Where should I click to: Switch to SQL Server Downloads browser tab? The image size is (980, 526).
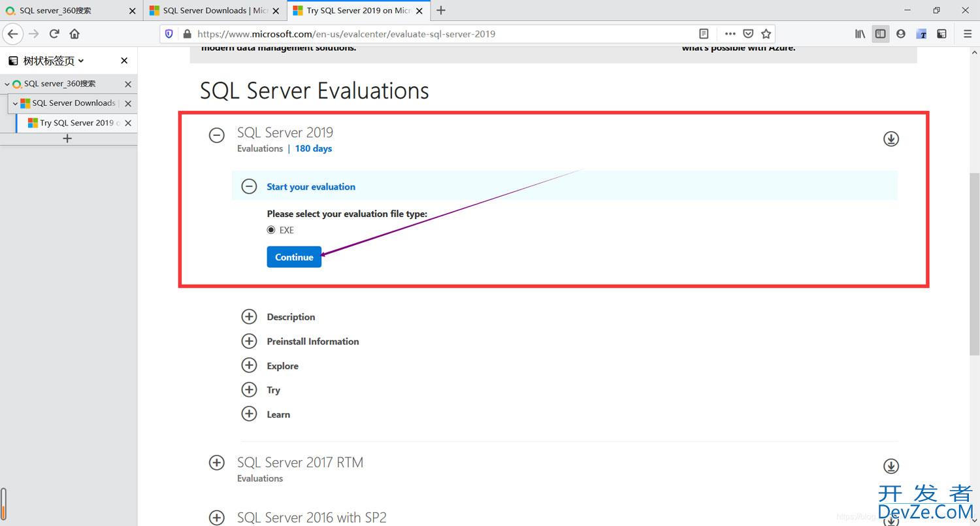click(215, 10)
